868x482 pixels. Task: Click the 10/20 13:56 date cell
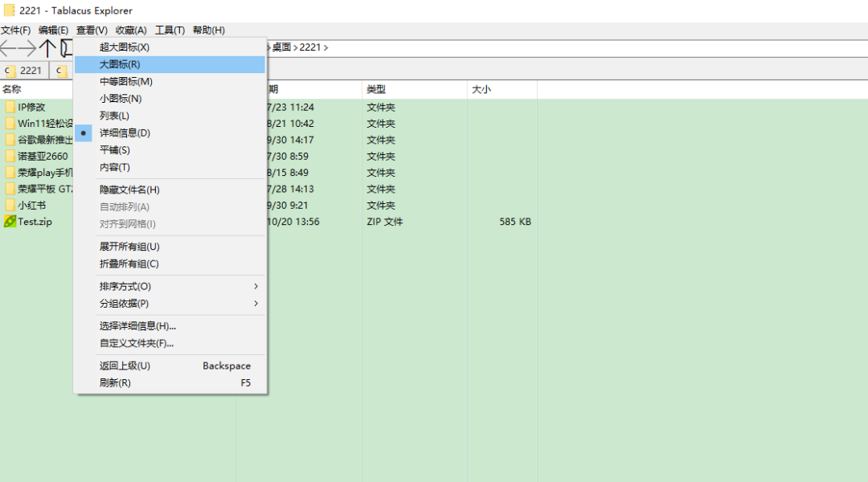[x=293, y=222]
